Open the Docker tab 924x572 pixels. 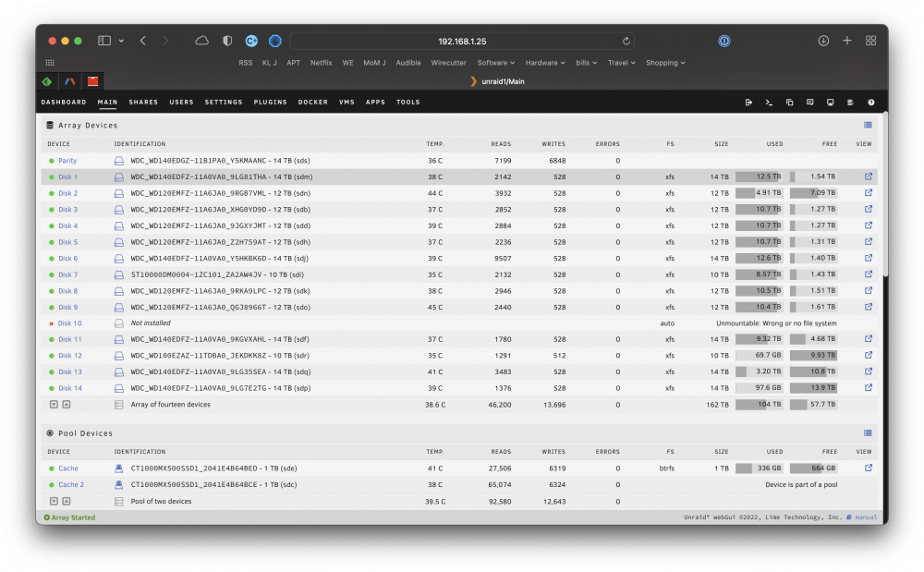pyautogui.click(x=313, y=103)
